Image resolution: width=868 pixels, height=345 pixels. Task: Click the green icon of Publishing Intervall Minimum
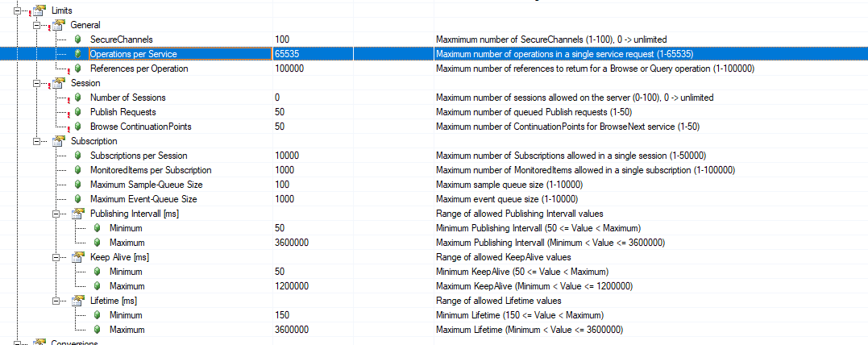click(x=98, y=227)
